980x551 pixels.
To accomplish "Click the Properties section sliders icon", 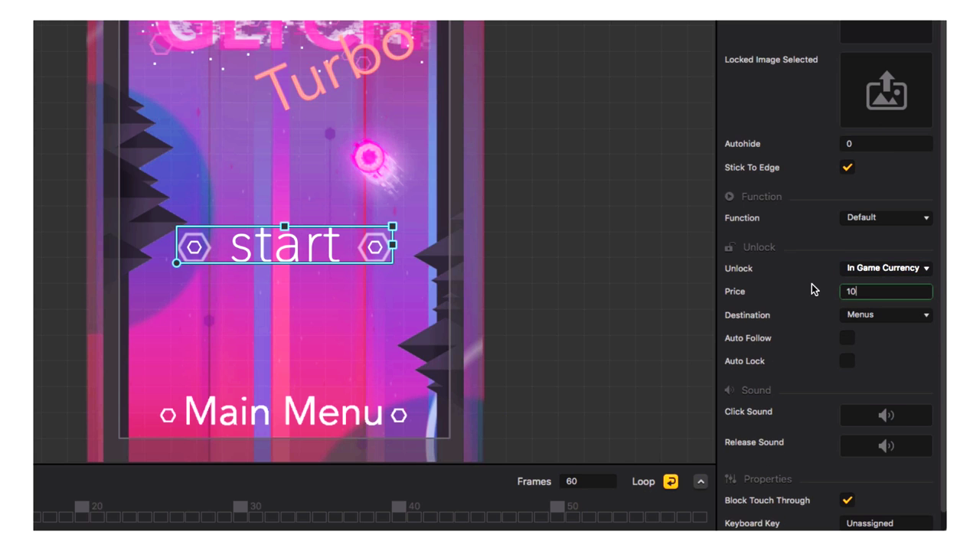I will tap(730, 479).
